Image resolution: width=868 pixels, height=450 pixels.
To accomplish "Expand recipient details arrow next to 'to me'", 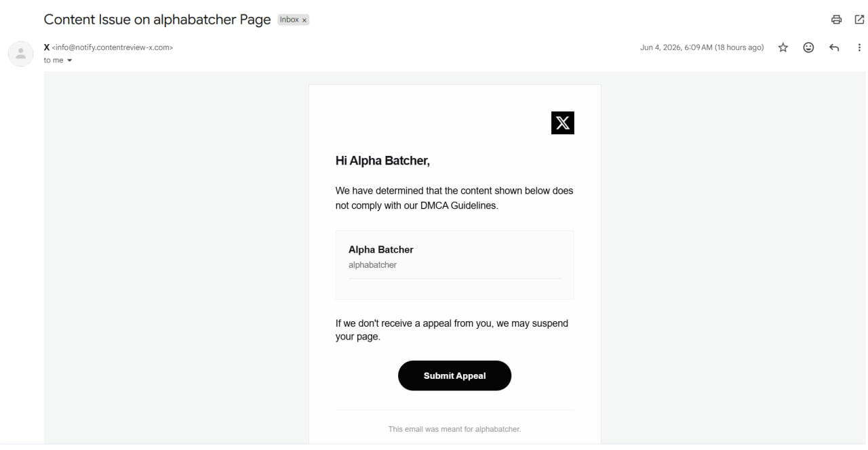I will coord(69,60).
